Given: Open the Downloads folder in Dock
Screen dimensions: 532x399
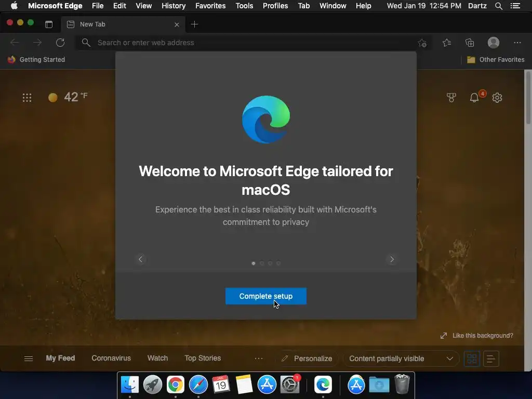Looking at the screenshot, I should pyautogui.click(x=379, y=384).
